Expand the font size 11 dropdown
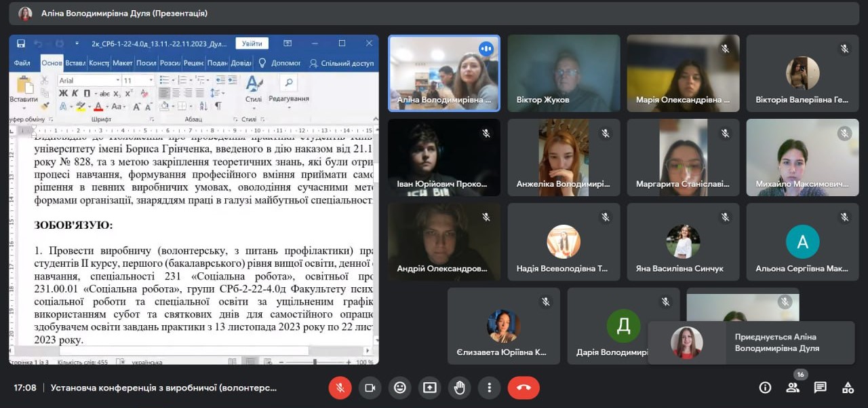This screenshot has width=868, height=408. [x=150, y=81]
